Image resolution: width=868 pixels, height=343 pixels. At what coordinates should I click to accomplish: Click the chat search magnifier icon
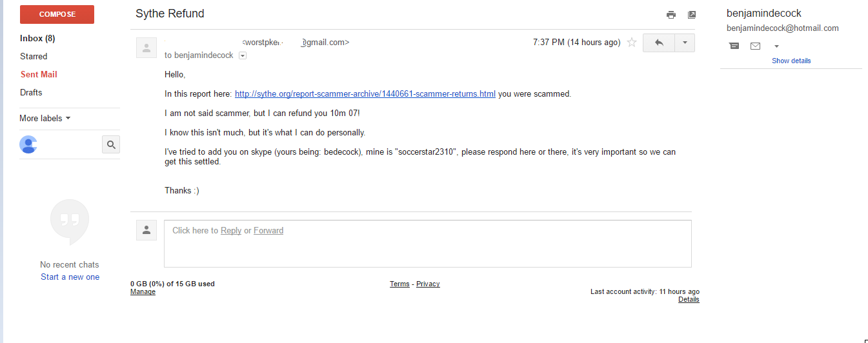(x=111, y=145)
